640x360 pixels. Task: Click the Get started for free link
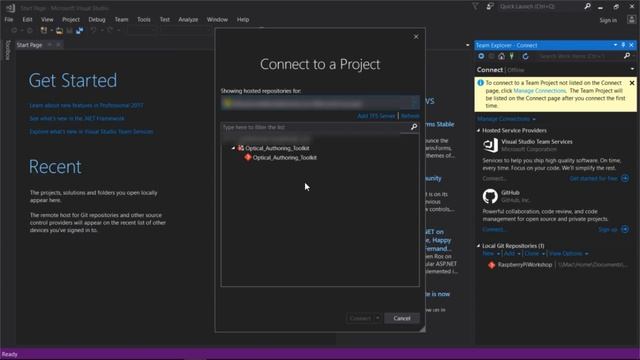[x=593, y=178]
